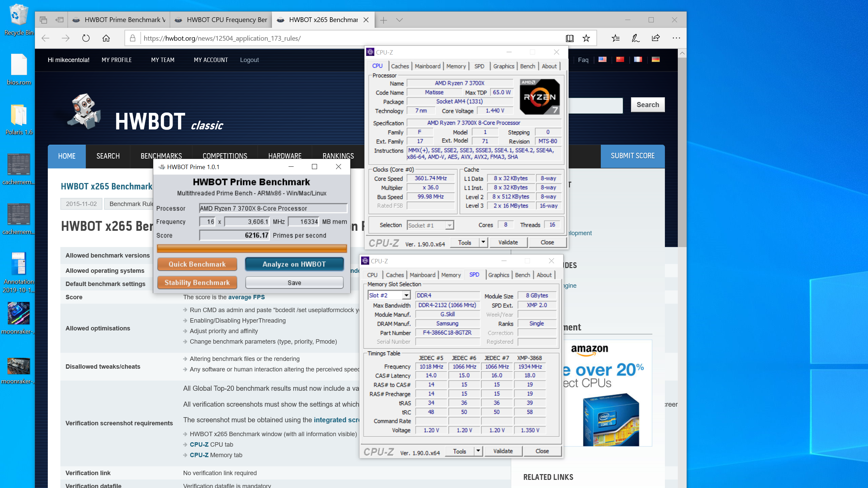Open the Polaris 1.6 folder icon
868x488 pixels.
[19, 119]
